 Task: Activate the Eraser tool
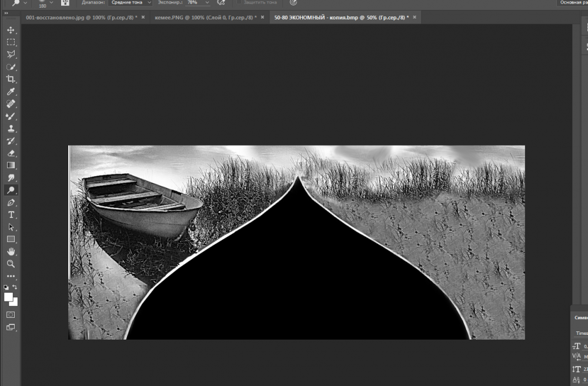11,153
